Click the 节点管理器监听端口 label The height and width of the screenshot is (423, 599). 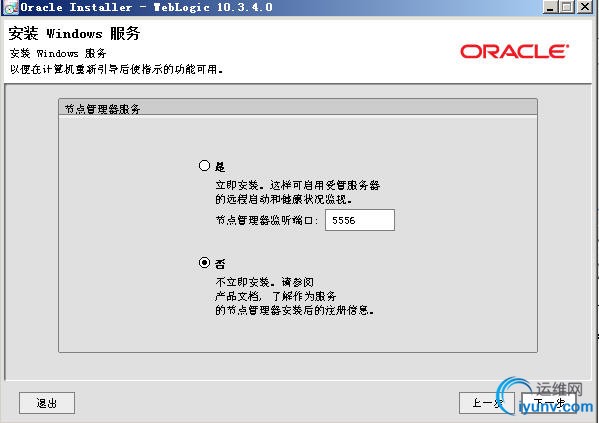pos(267,220)
